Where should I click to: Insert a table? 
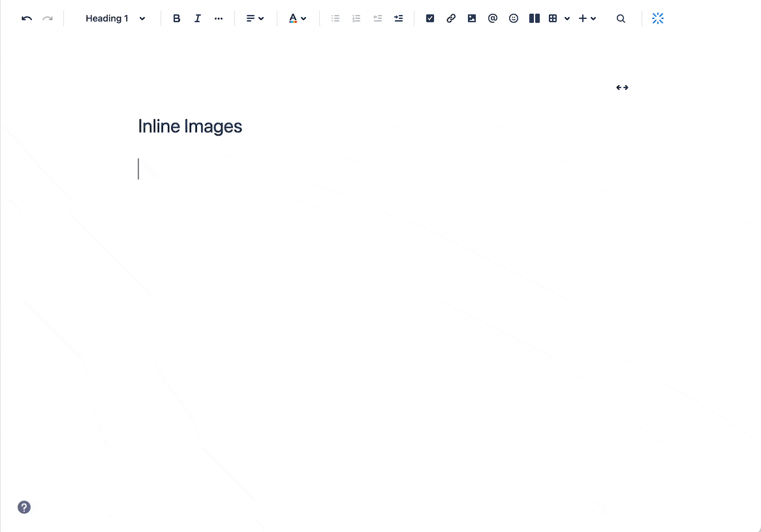pos(553,18)
